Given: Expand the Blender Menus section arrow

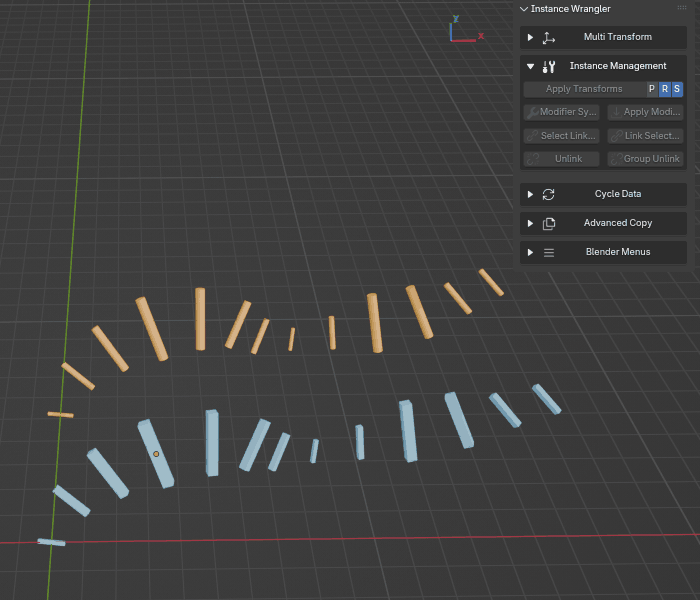Looking at the screenshot, I should tap(530, 253).
